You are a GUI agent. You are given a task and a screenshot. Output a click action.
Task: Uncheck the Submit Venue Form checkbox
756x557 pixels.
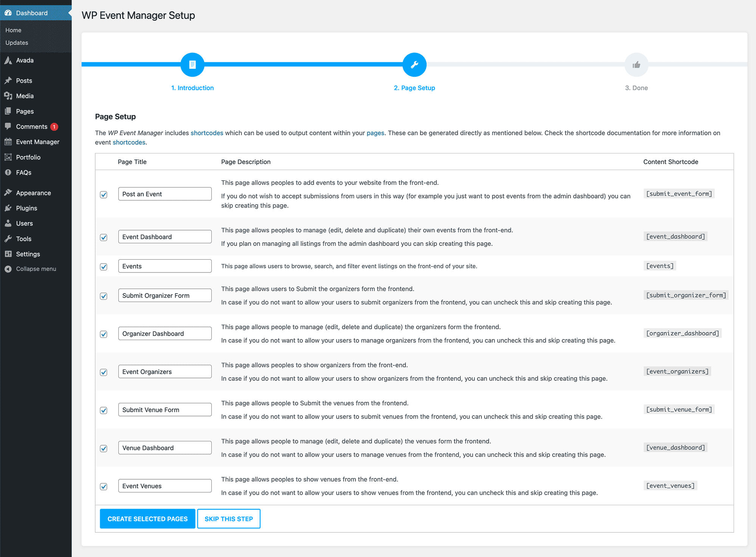pyautogui.click(x=104, y=410)
